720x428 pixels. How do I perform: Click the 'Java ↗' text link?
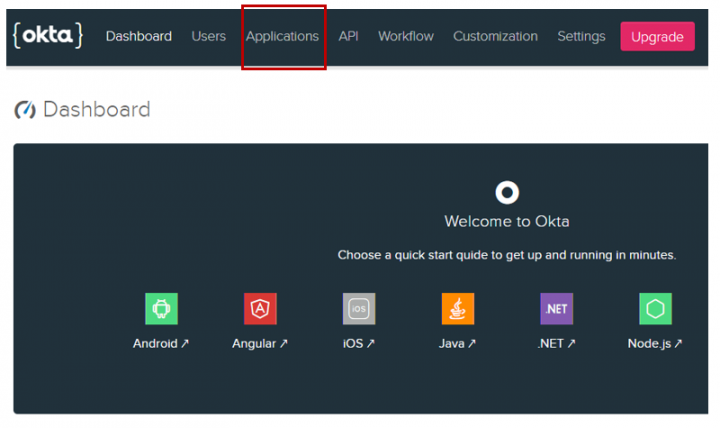point(458,343)
